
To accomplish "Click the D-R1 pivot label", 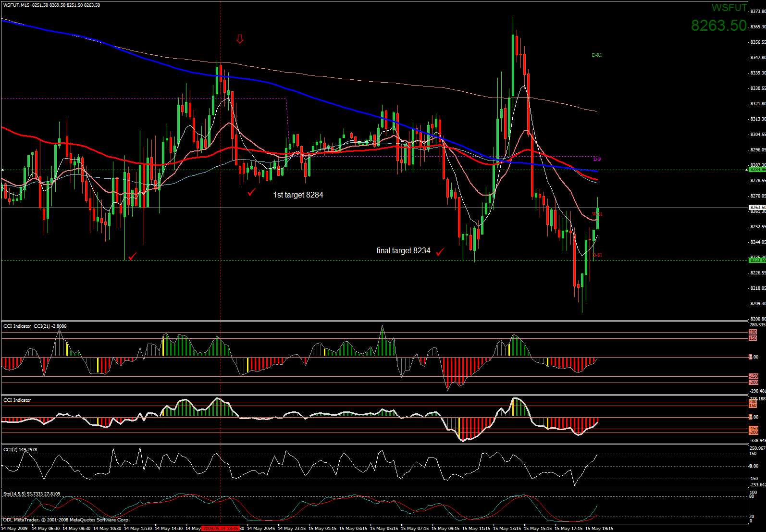I will point(597,55).
